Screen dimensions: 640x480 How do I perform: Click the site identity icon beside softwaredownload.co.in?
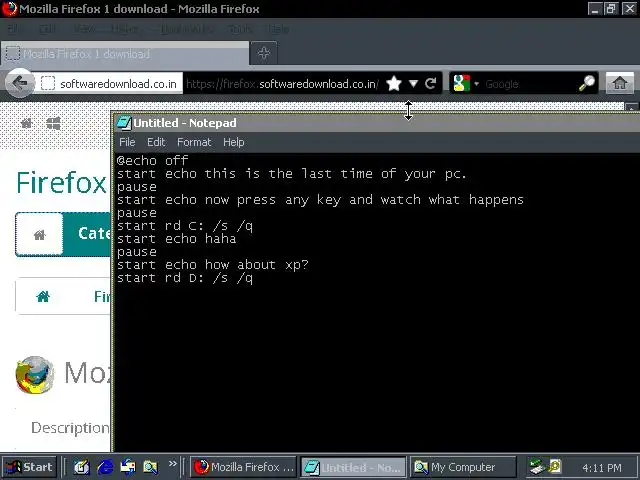(48, 84)
